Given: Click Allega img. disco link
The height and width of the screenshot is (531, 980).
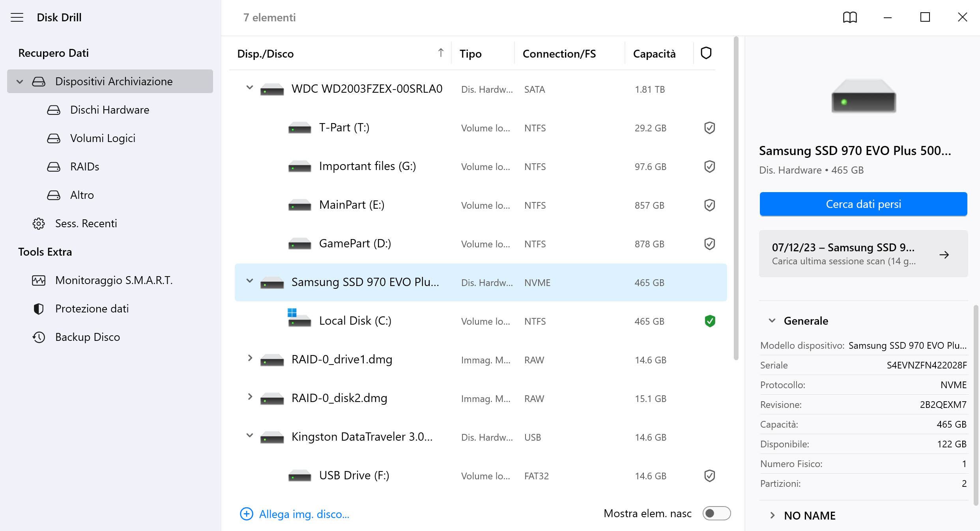Looking at the screenshot, I should click(304, 514).
